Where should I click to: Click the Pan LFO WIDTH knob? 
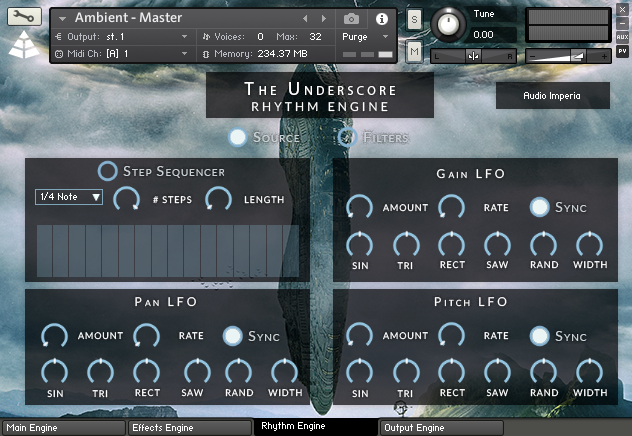tap(285, 372)
